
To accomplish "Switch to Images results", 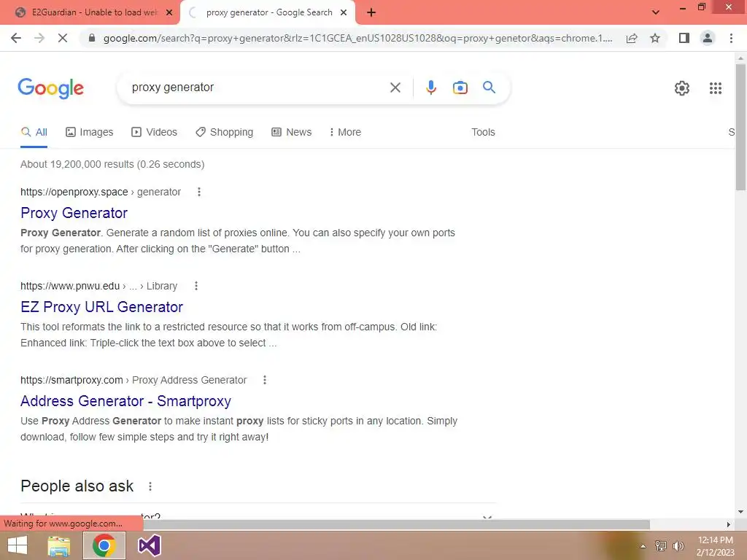I will 90,132.
